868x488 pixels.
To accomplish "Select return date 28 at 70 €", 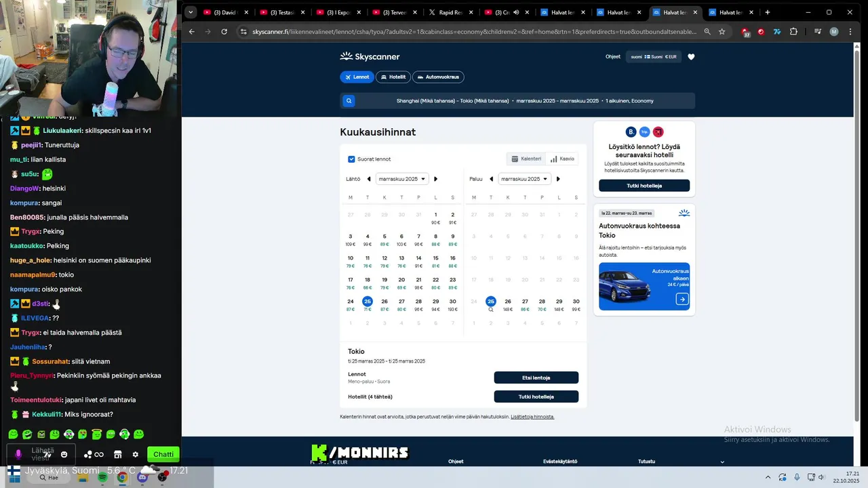I will [542, 305].
